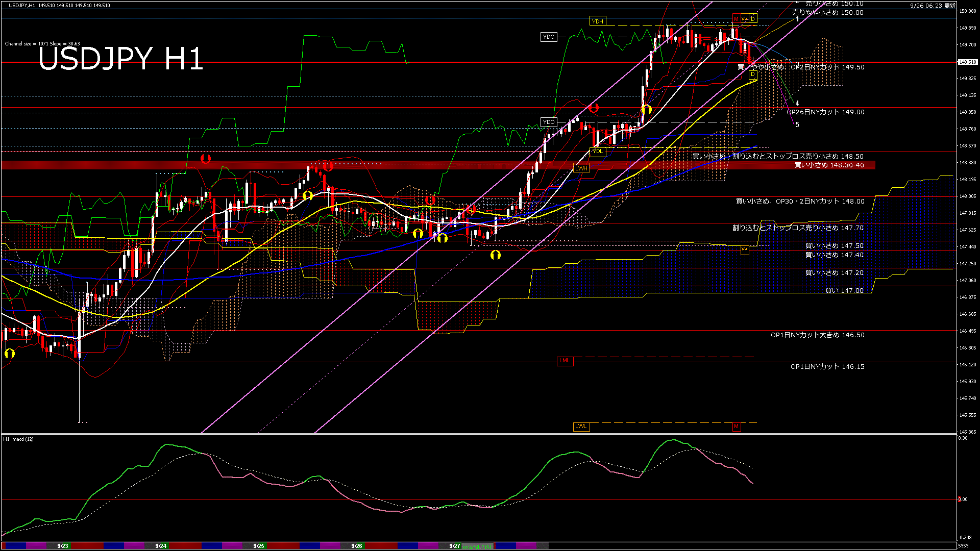Screen dimensions: 980x551
Task: Click the OP1日NYカット 146.15 label
Action: (827, 366)
